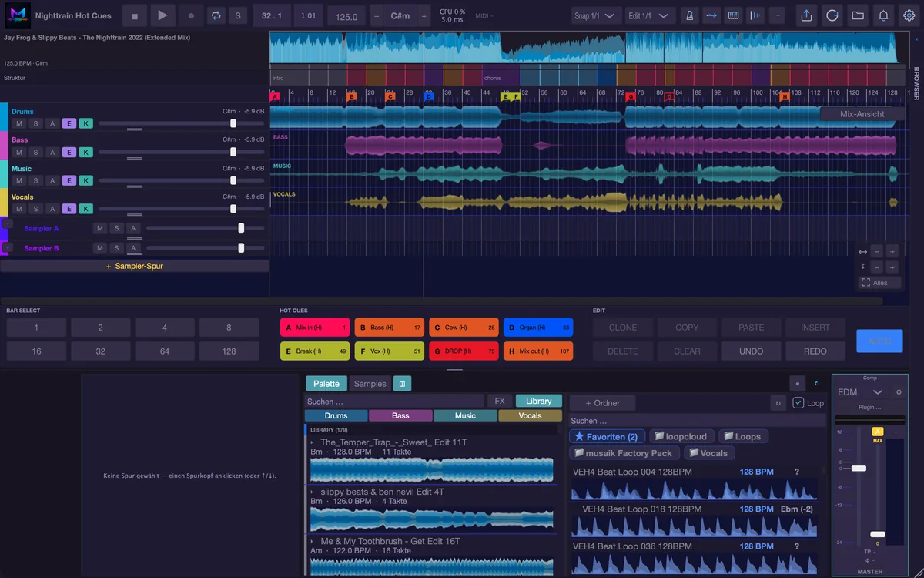The height and width of the screenshot is (578, 924).
Task: Decrease key with the minus next to C#m
Action: (376, 16)
